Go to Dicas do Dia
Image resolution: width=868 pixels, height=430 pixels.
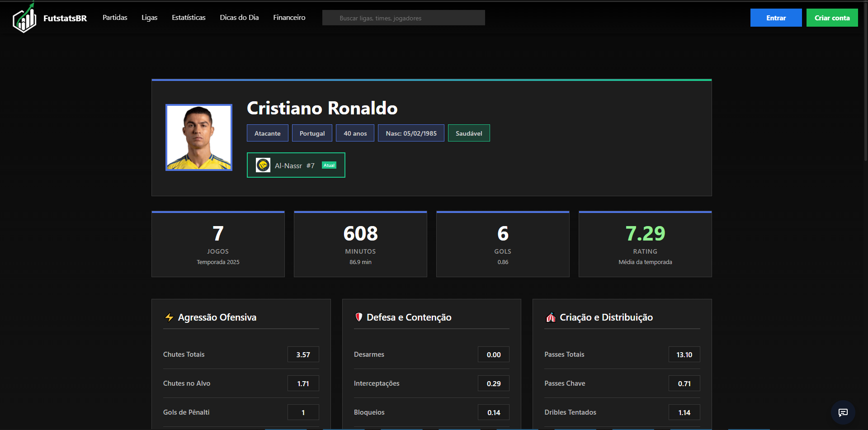[x=239, y=18]
